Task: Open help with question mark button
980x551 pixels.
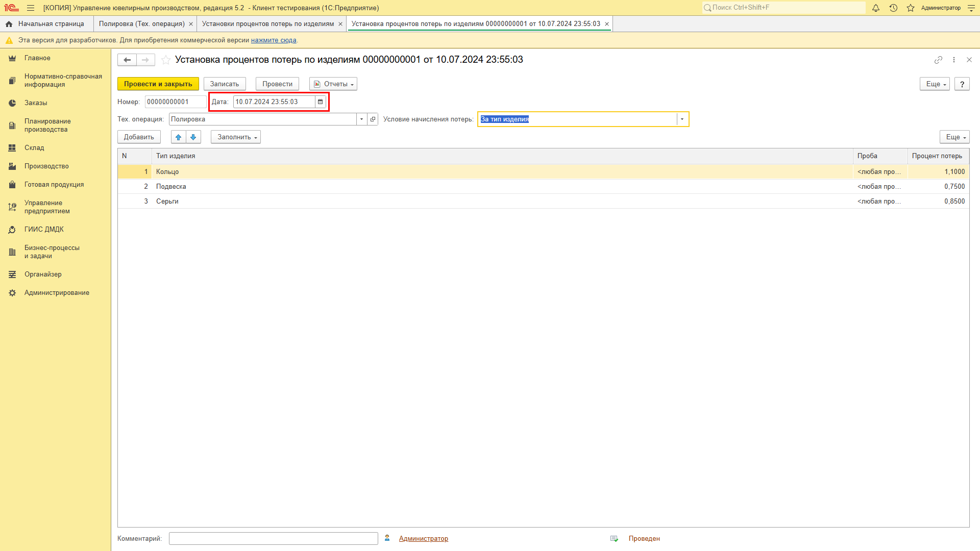Action: tap(962, 84)
